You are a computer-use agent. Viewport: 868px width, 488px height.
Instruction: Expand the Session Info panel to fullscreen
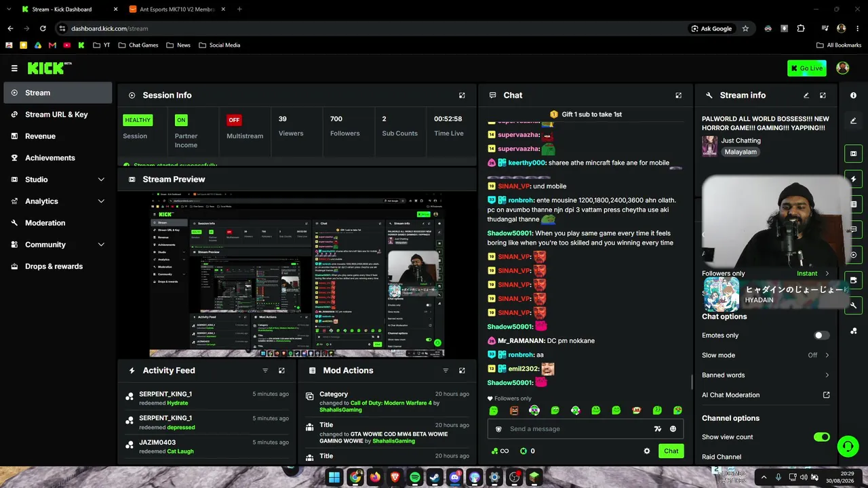(x=462, y=96)
